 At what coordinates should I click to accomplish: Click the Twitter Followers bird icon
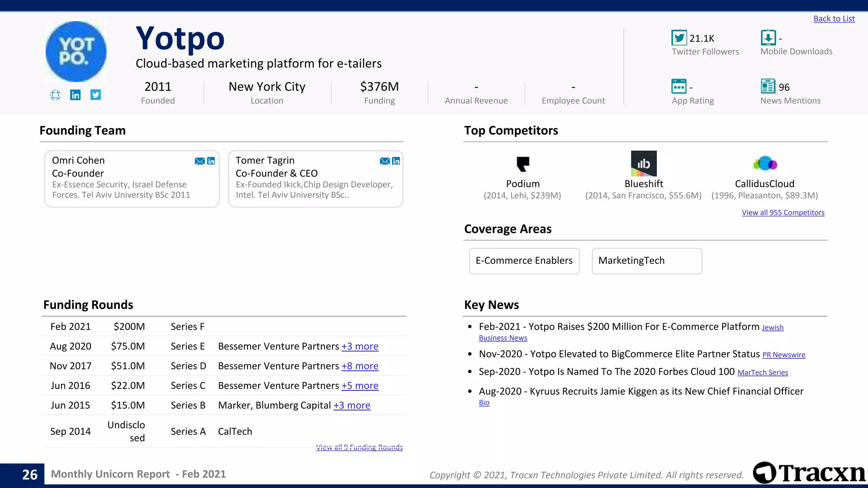pyautogui.click(x=679, y=38)
